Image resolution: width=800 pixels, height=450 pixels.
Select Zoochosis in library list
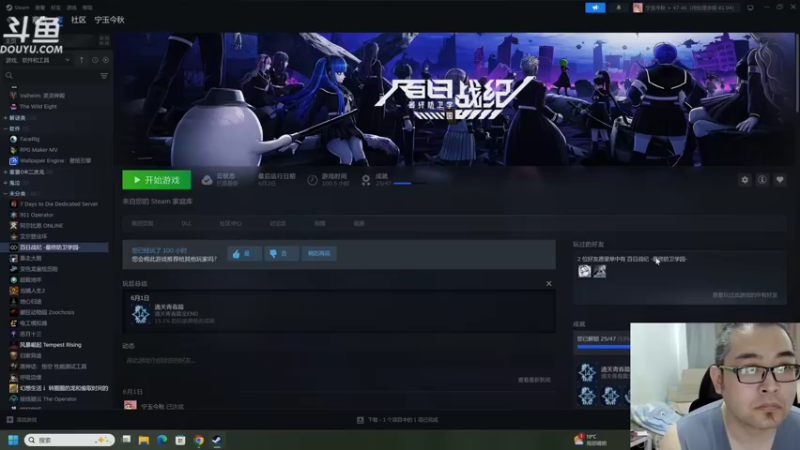[47, 312]
